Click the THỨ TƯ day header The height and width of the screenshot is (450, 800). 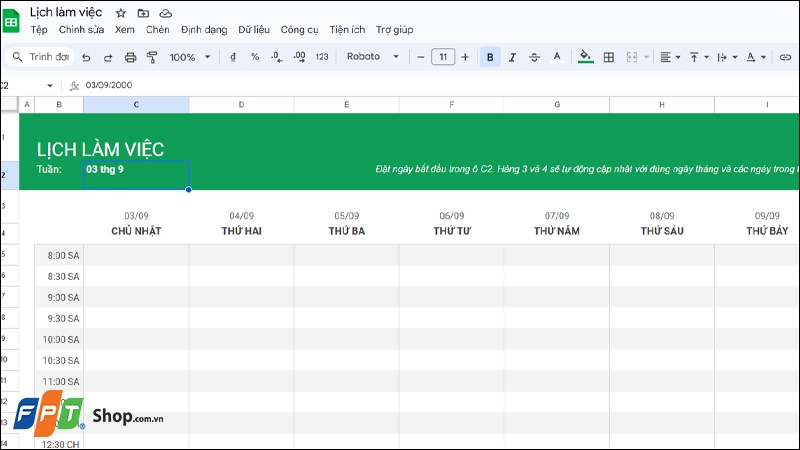tap(452, 231)
